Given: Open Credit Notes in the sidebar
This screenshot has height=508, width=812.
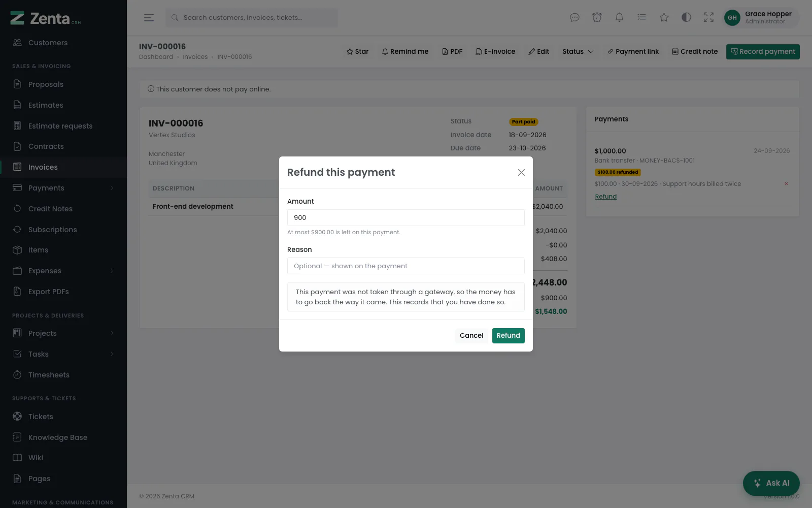Looking at the screenshot, I should (x=63, y=209).
